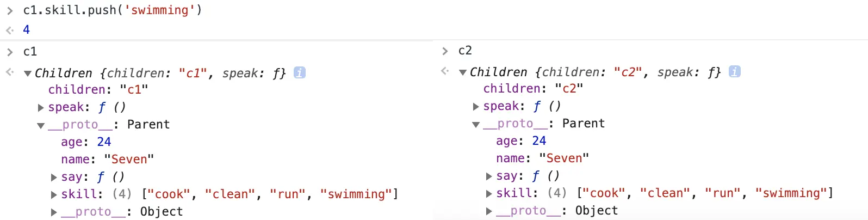Expand skill array under c1

pyautogui.click(x=54, y=195)
